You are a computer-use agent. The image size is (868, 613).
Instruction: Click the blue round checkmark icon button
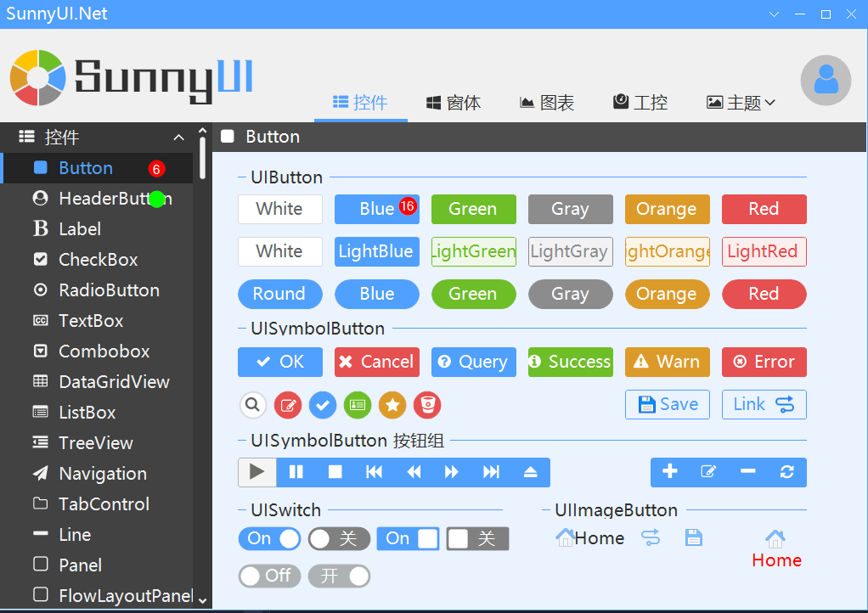(323, 405)
